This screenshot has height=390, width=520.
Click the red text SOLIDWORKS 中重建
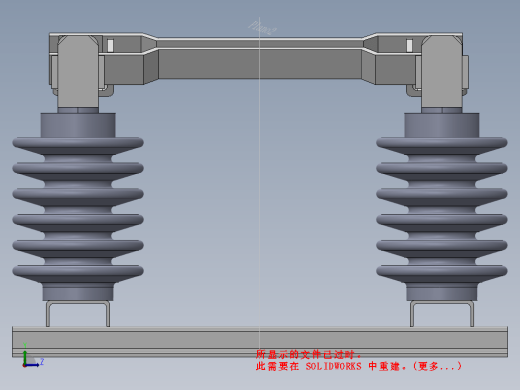click(x=355, y=366)
